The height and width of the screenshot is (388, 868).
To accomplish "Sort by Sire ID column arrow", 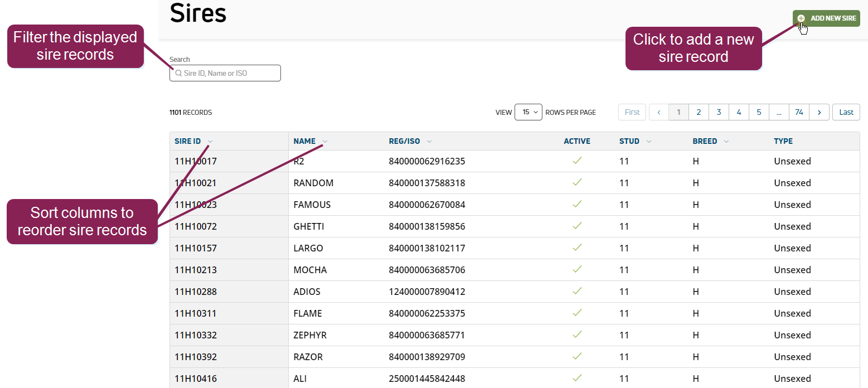I will [x=210, y=142].
